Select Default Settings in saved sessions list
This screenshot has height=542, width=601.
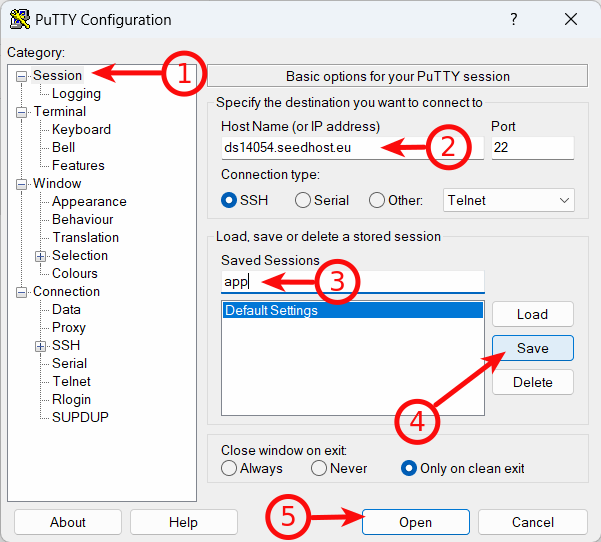pos(352,311)
